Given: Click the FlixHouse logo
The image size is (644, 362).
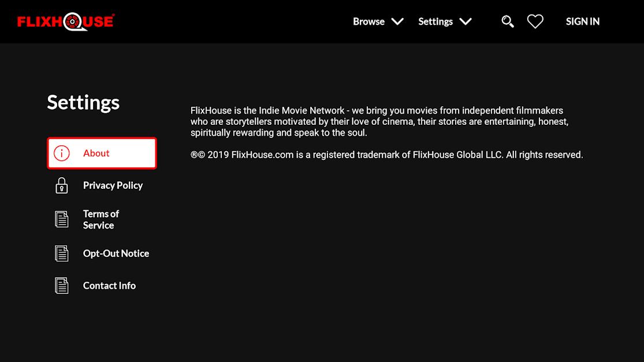Looking at the screenshot, I should 66,21.
